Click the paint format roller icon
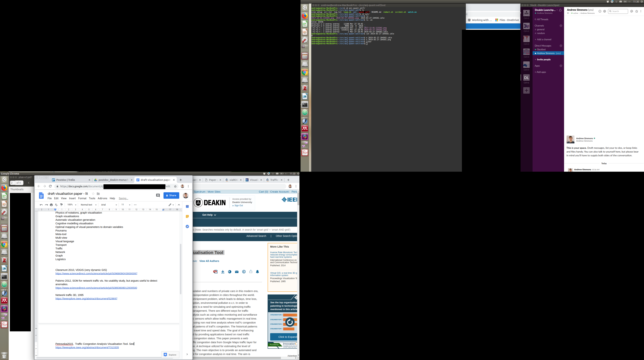The height and width of the screenshot is (360, 644). (x=62, y=205)
